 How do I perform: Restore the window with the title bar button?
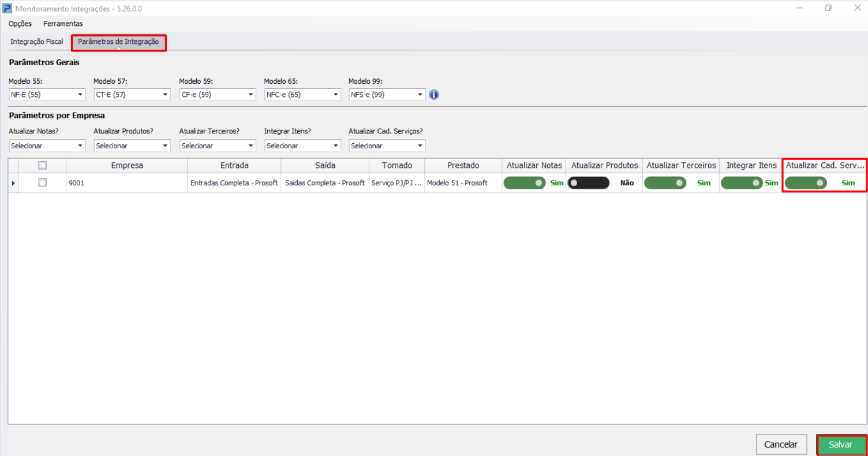coord(828,8)
